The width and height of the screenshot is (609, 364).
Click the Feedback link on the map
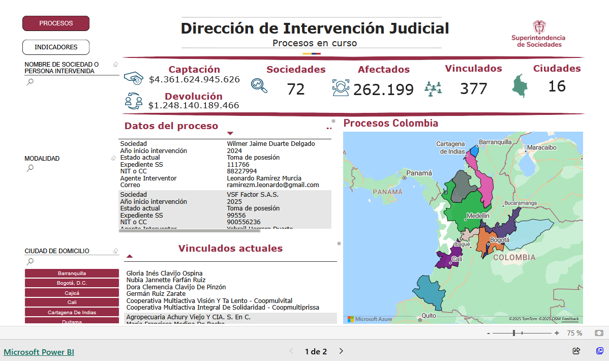(570, 319)
